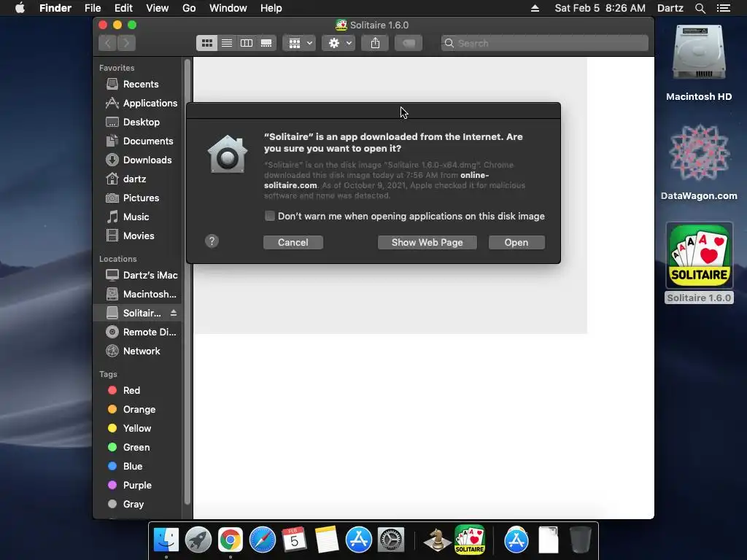747x560 pixels.
Task: Click Cancel in the Gatekeeper dialog
Action: click(293, 242)
